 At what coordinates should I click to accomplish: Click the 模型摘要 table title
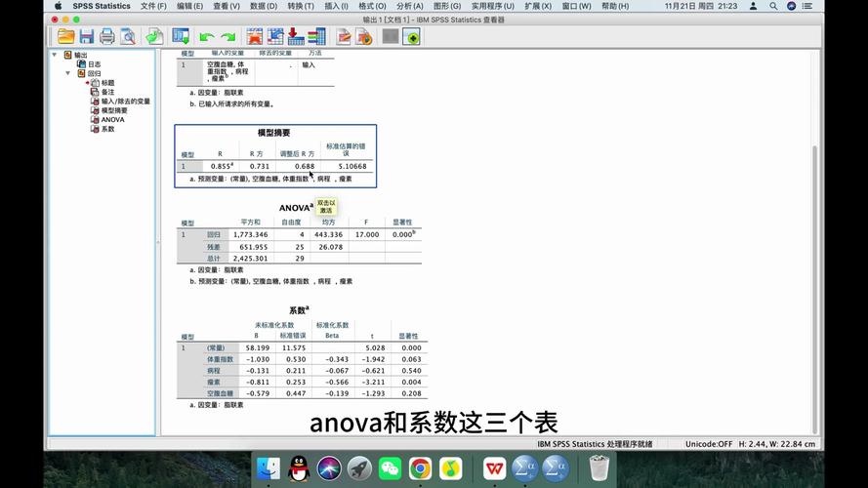(274, 133)
